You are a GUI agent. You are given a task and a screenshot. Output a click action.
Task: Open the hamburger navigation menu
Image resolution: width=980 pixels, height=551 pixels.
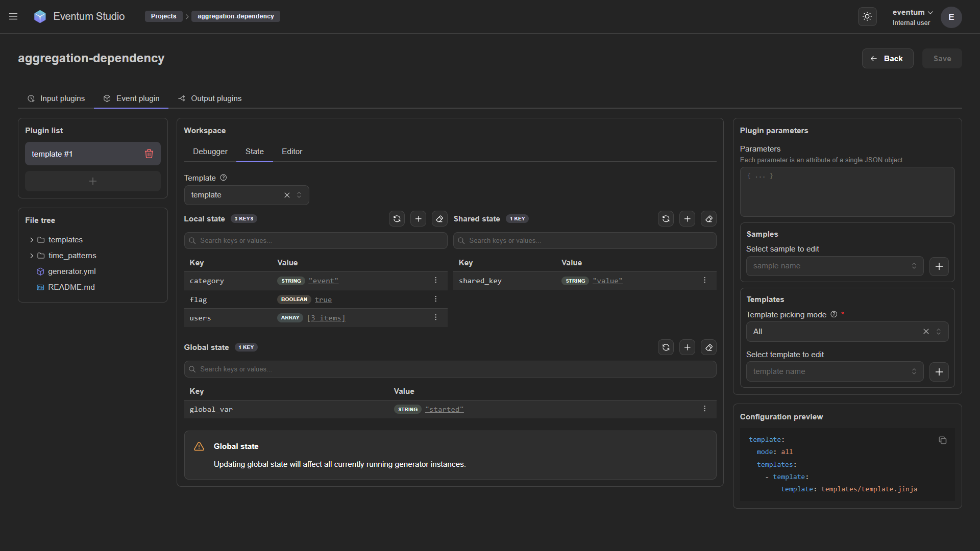(13, 16)
